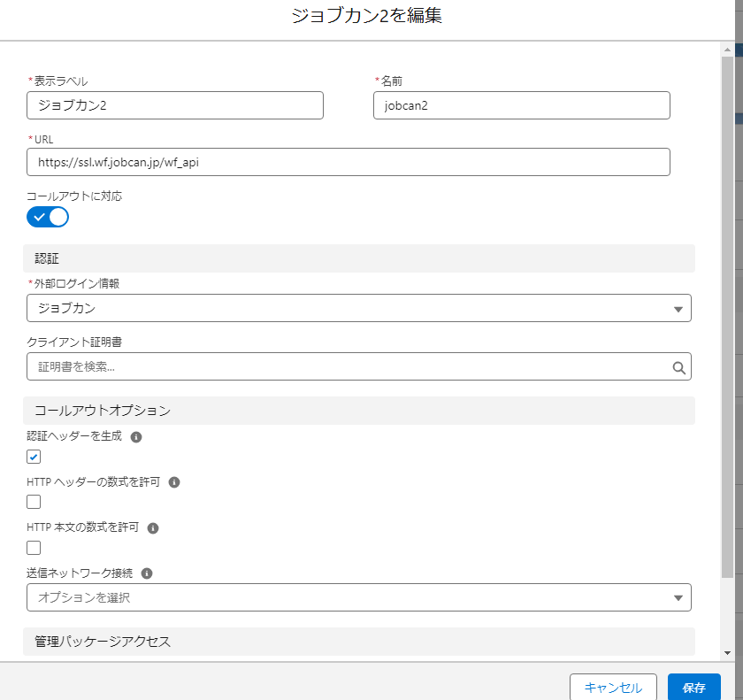Click the scrollbar down arrow
Viewport: 743px width, 700px height.
coord(728,653)
